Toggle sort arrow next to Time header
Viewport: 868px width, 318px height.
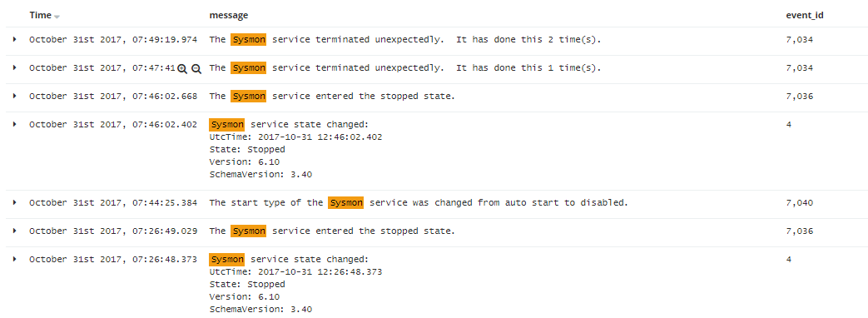(x=57, y=17)
